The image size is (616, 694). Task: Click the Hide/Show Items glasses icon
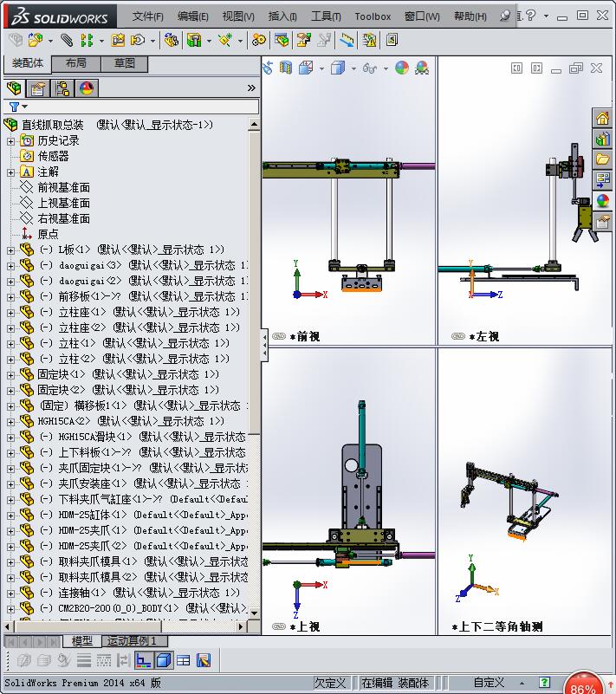click(369, 68)
